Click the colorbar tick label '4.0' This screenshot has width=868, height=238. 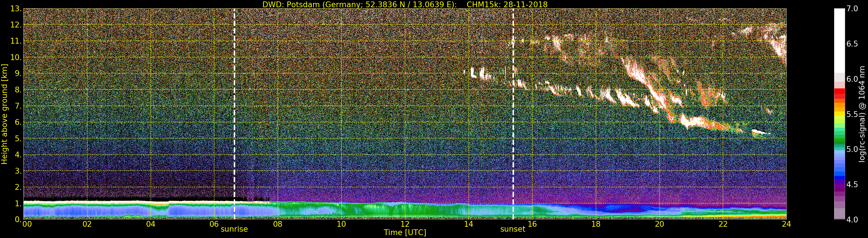pyautogui.click(x=852, y=220)
